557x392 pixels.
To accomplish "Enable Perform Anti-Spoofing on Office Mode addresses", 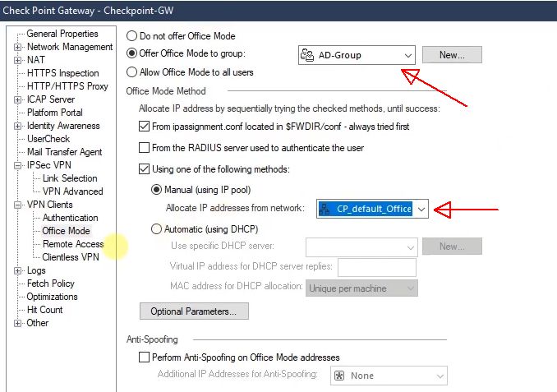I will [x=144, y=357].
